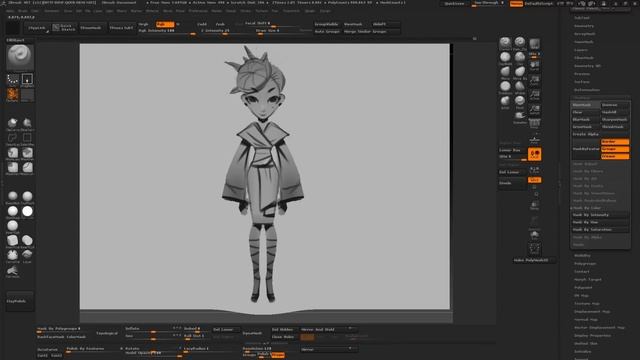
Task: Open the Brush menu
Action: (x=22, y=11)
